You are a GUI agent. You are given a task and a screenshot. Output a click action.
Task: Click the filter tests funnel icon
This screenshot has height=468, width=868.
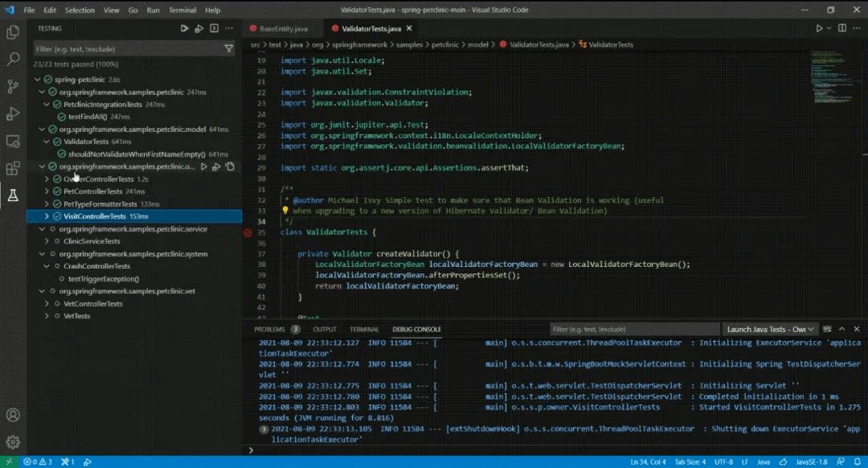[229, 47]
